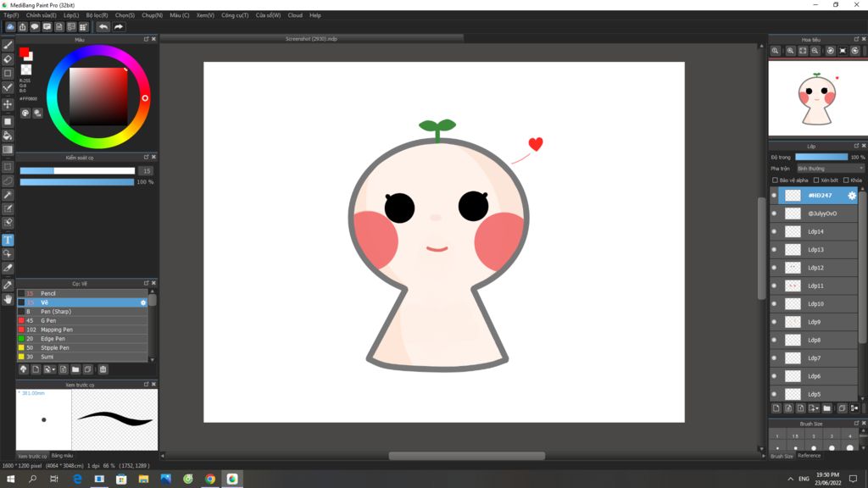
Task: Select the Brush tool in left toolbar
Action: click(8, 46)
